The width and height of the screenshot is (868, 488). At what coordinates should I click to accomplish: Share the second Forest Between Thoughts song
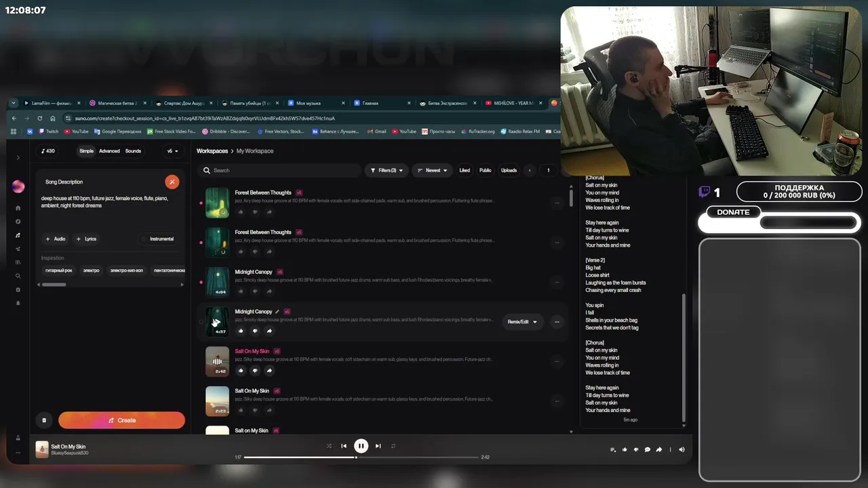tap(269, 251)
